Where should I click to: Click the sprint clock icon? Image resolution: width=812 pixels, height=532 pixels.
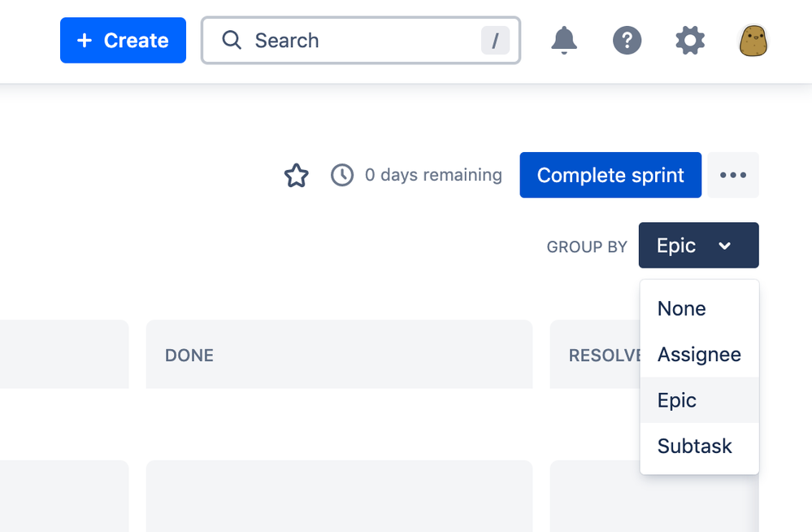click(342, 175)
